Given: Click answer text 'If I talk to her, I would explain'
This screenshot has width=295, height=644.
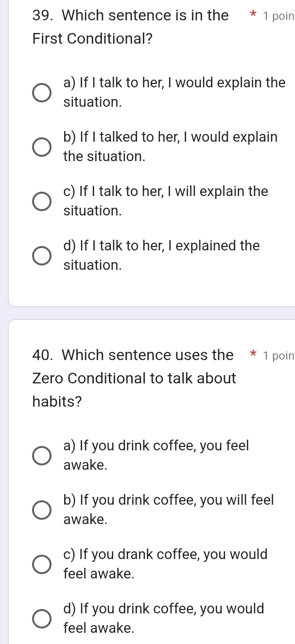Looking at the screenshot, I should (x=174, y=92).
